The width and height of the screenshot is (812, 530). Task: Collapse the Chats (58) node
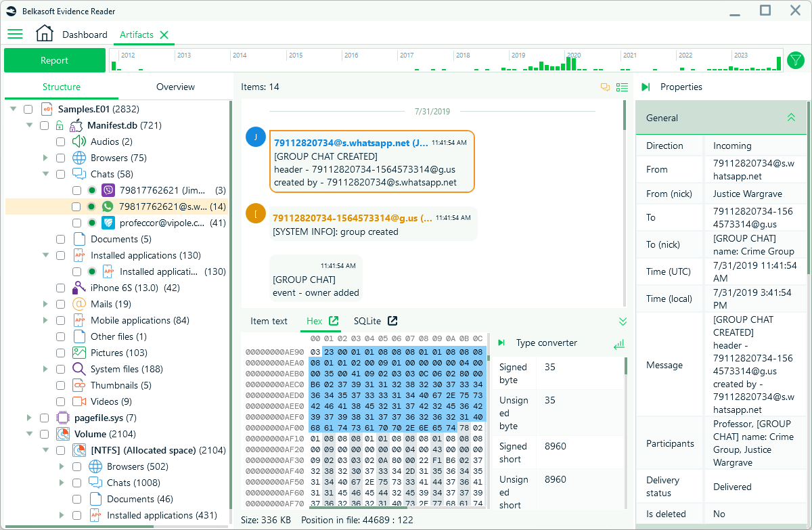click(x=45, y=174)
